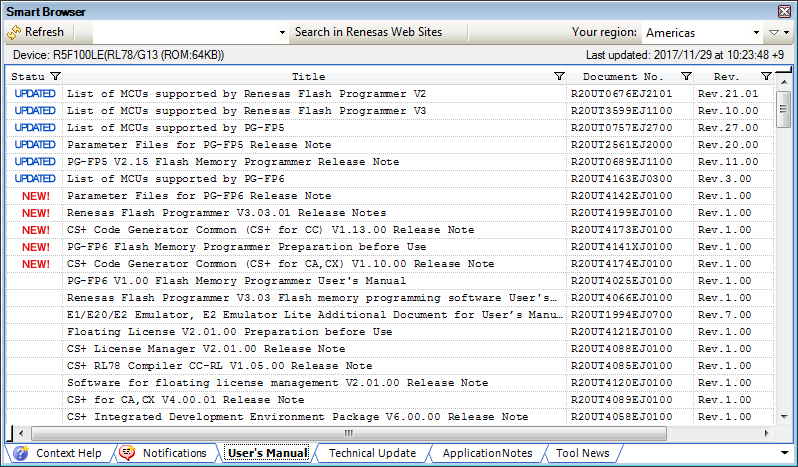This screenshot has height=467, width=798.
Task: Open the Notifications tab
Action: [174, 453]
